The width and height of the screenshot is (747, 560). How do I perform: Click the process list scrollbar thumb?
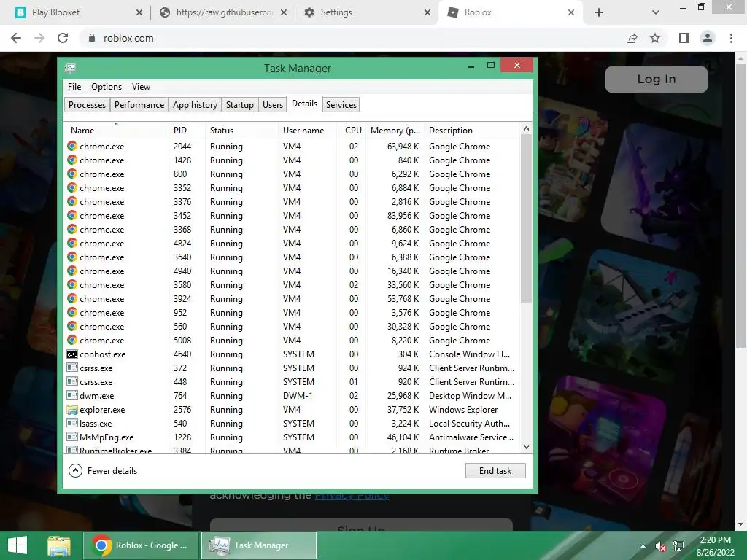tap(526, 218)
